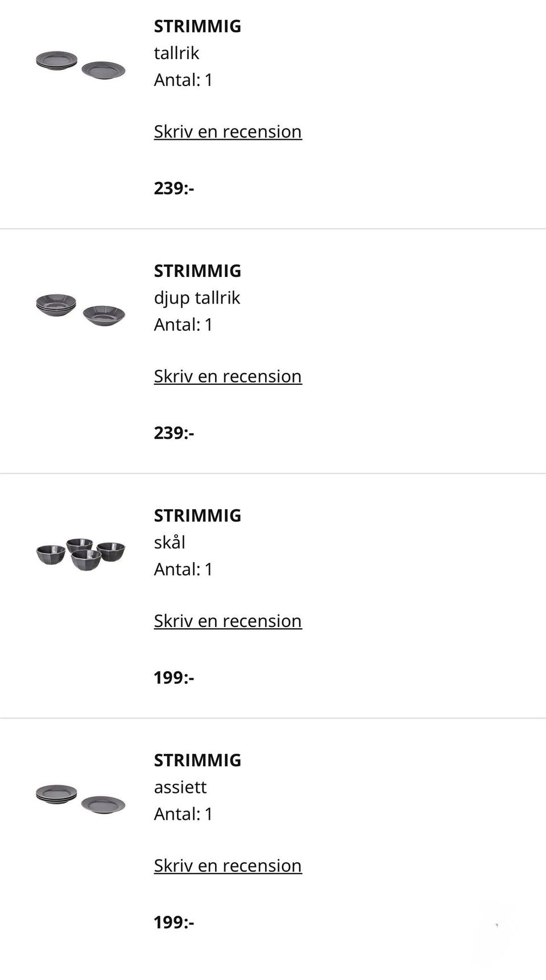Viewport: 546px width, 980px height.
Task: Click the STRIMMIG djup tallrik thumbnail
Action: [80, 309]
